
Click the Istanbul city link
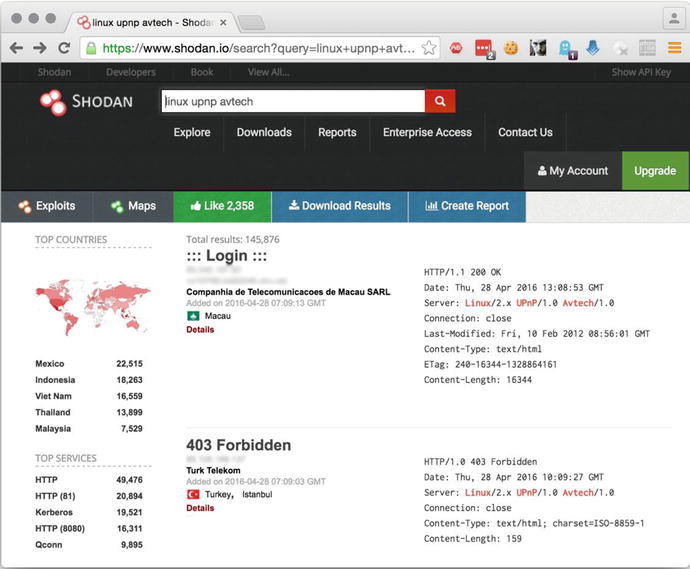[257, 495]
